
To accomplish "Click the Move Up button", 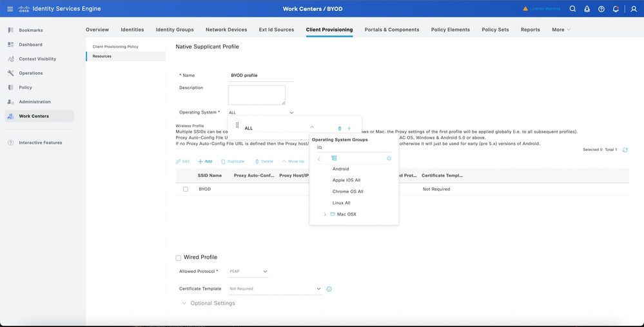I will tap(293, 161).
